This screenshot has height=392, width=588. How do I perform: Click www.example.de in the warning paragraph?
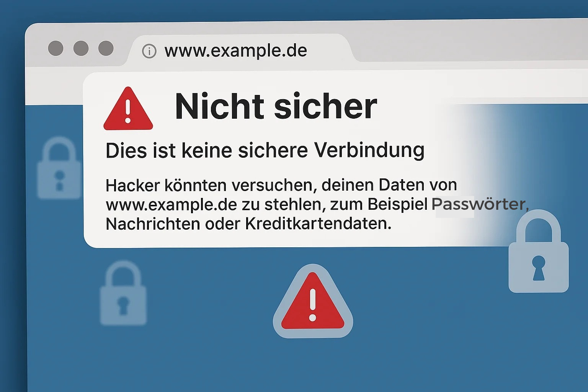[x=171, y=205]
